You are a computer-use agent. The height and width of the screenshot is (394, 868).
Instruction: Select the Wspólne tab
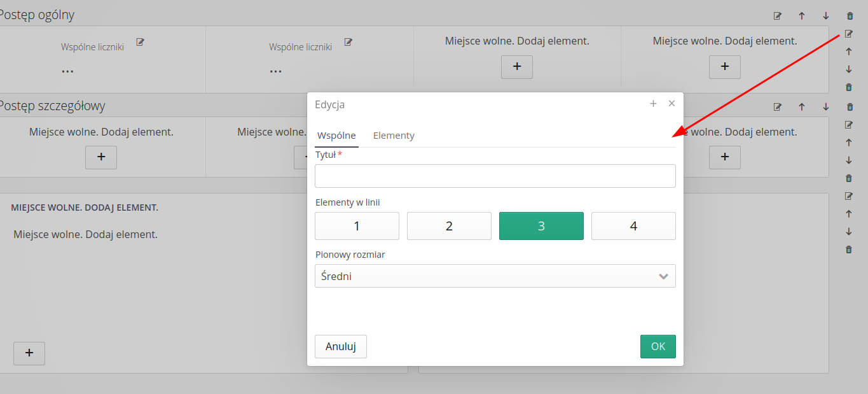(336, 136)
